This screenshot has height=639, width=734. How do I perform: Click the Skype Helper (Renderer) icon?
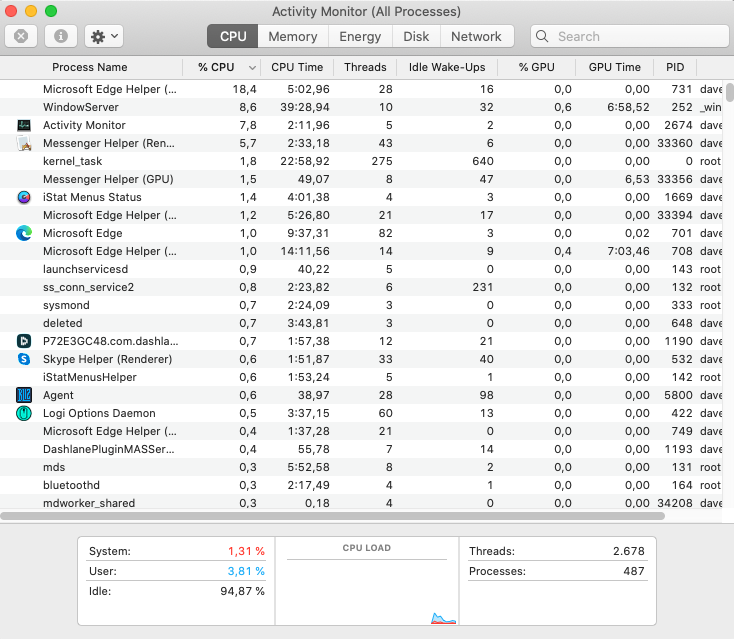point(24,359)
